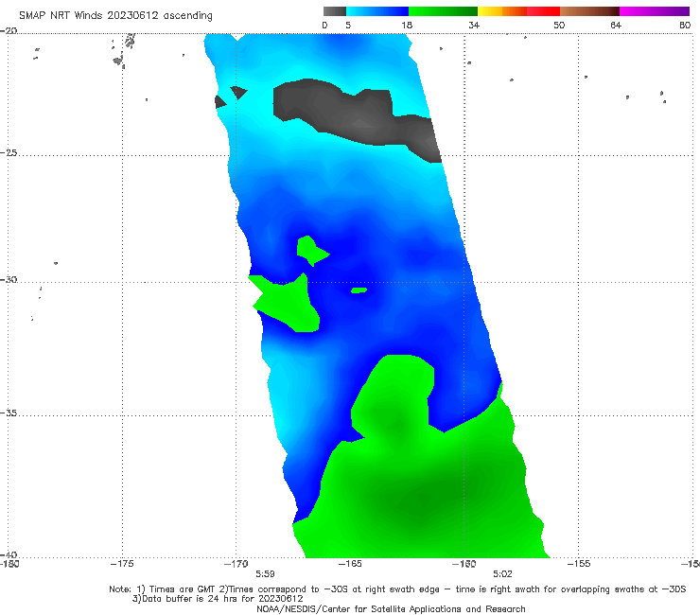Click the brown segment of the color bar
The image size is (700, 615).
[589, 11]
